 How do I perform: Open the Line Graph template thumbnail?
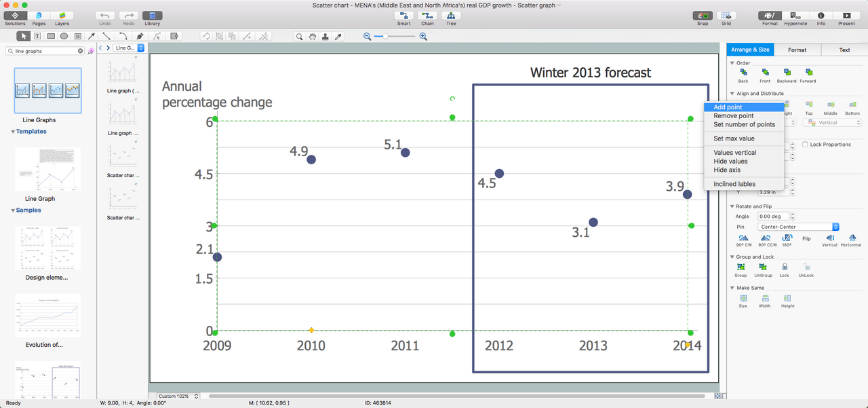point(47,170)
